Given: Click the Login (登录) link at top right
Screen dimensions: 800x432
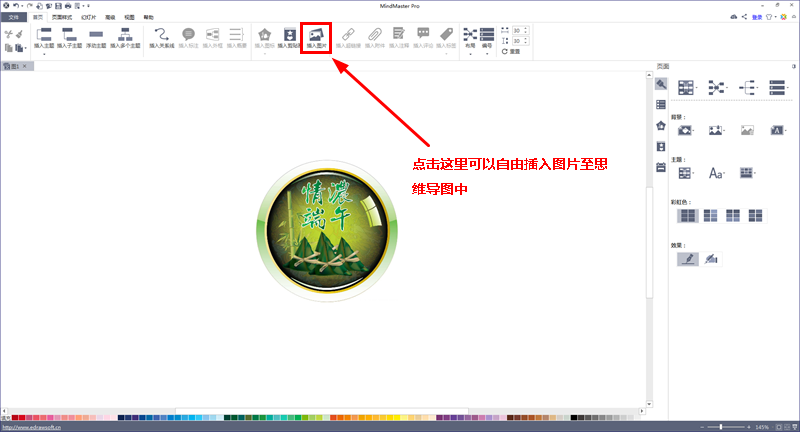Looking at the screenshot, I should click(757, 17).
